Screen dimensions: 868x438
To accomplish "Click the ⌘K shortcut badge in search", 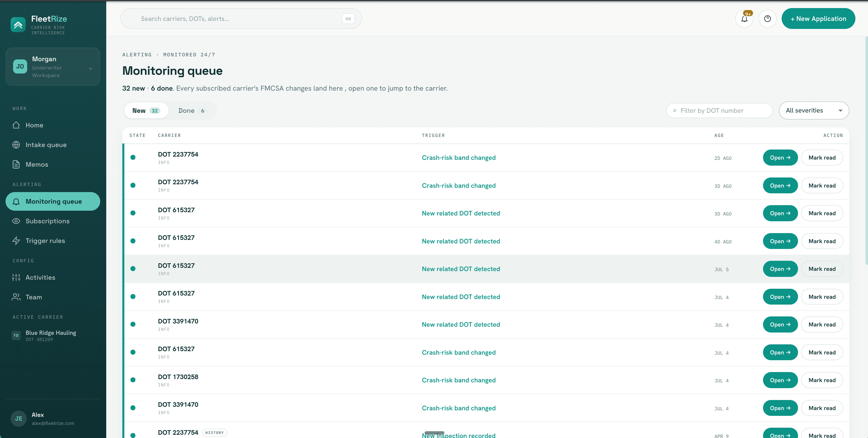I will [x=348, y=19].
